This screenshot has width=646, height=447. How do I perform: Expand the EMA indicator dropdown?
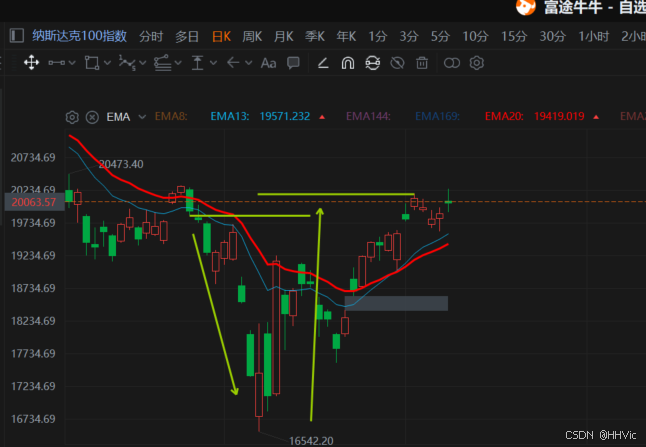pos(142,117)
